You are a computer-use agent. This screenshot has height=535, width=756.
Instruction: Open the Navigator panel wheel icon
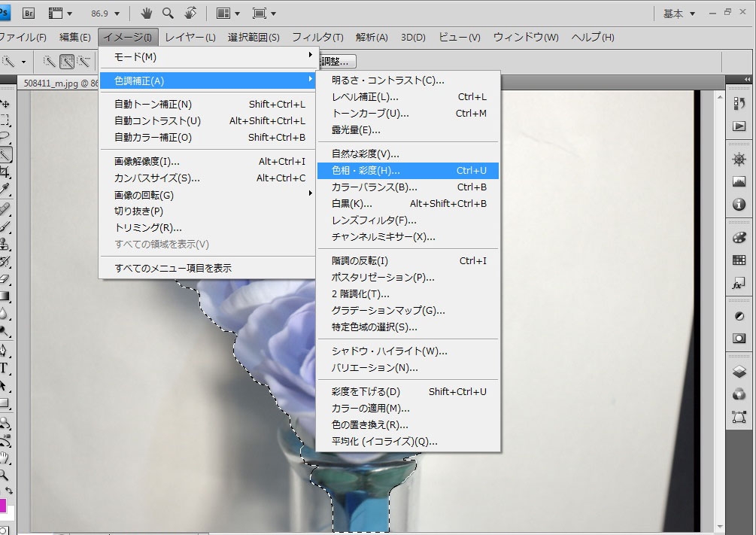(739, 160)
